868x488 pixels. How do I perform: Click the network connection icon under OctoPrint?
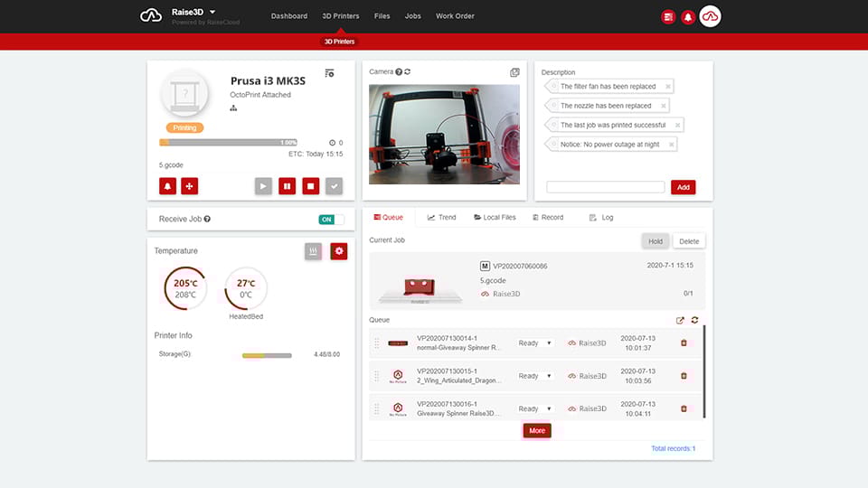(x=233, y=108)
